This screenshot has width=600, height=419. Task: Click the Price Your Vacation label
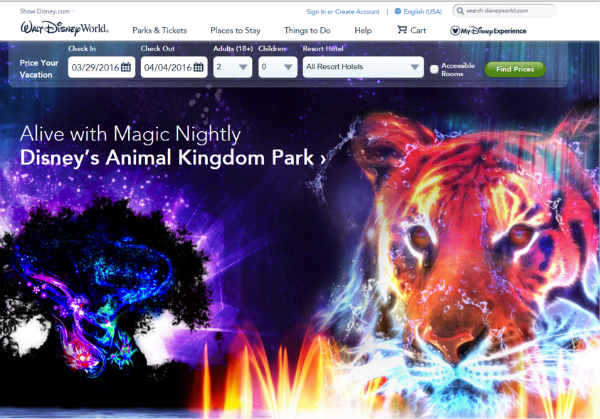[x=39, y=69]
